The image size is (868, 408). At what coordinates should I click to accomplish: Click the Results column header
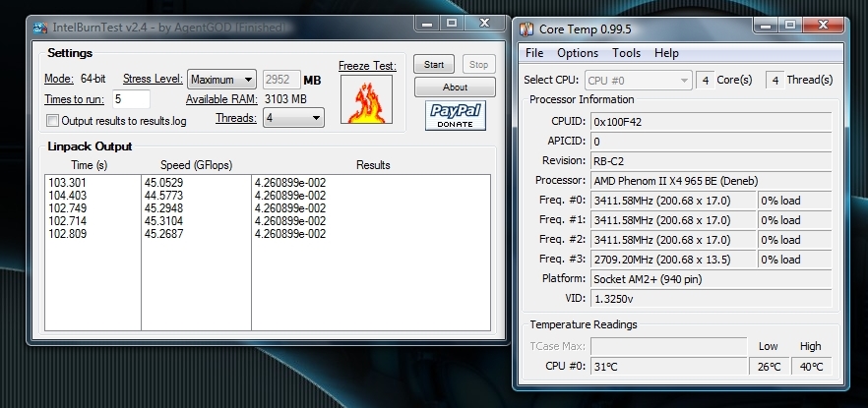coord(373,165)
